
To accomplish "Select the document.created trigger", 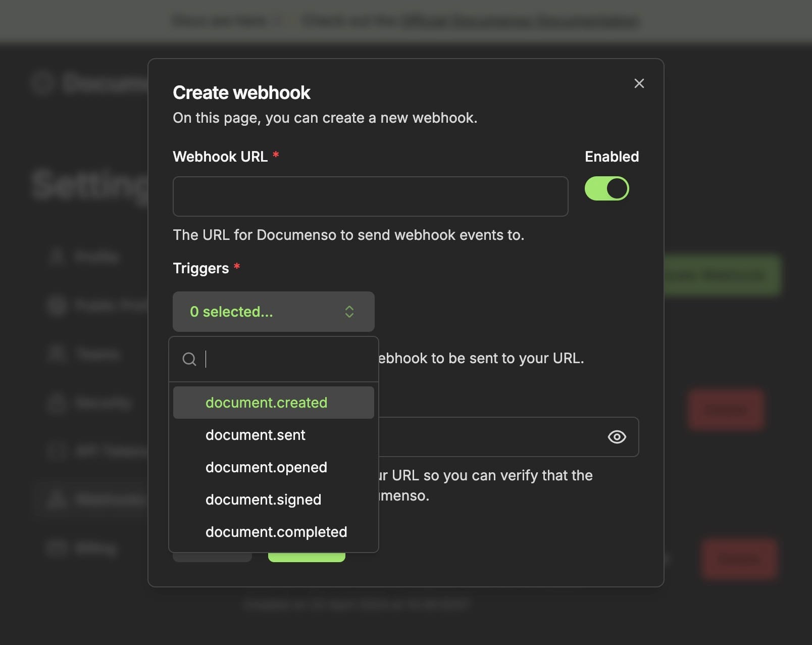I will point(273,403).
